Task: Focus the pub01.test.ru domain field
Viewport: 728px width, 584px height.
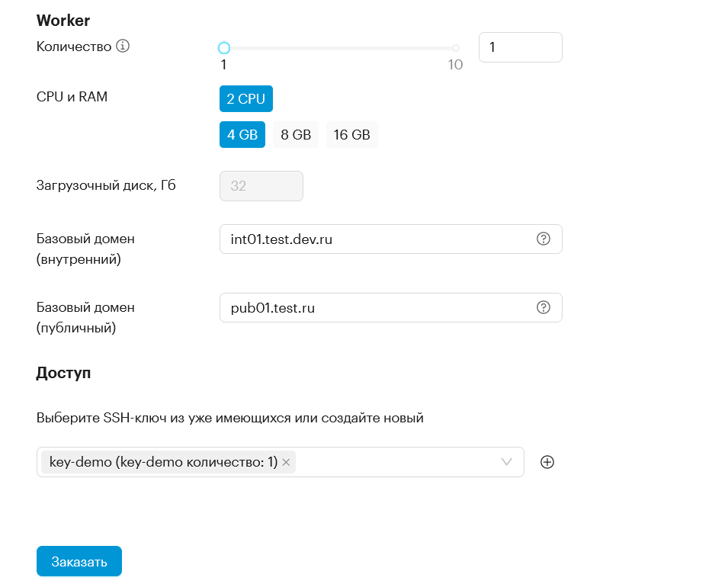Action: [x=391, y=308]
